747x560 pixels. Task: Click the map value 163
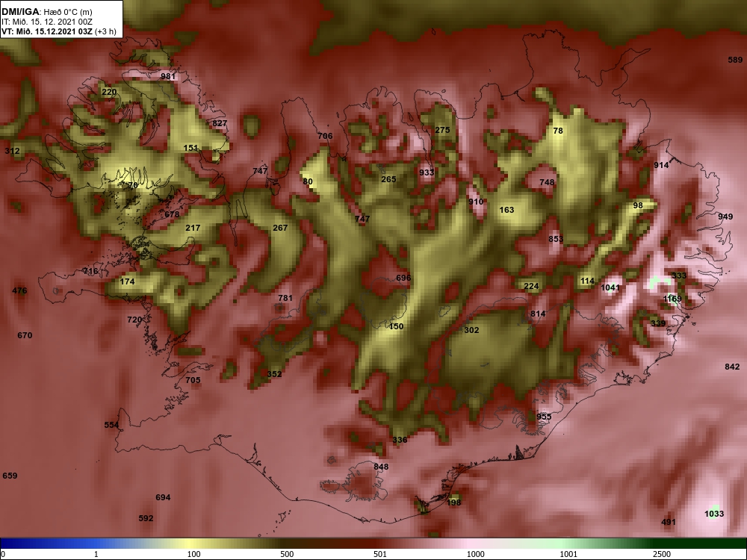tap(507, 210)
